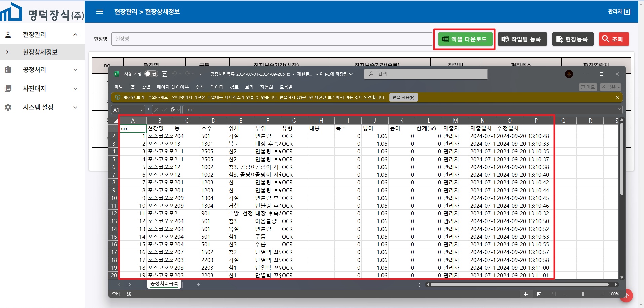Click the previous sheet navigation arrow
This screenshot has height=308, width=644.
click(x=119, y=285)
